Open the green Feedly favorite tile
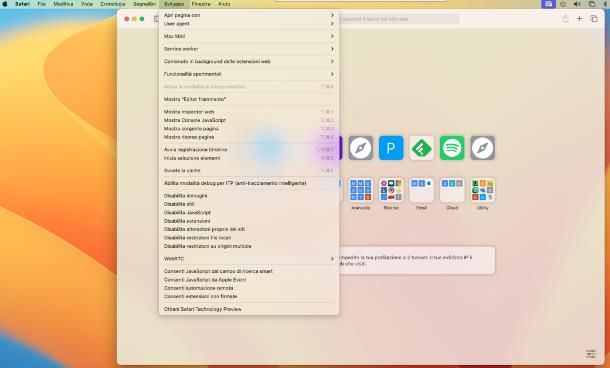Image resolution: width=610 pixels, height=368 pixels. [x=422, y=148]
